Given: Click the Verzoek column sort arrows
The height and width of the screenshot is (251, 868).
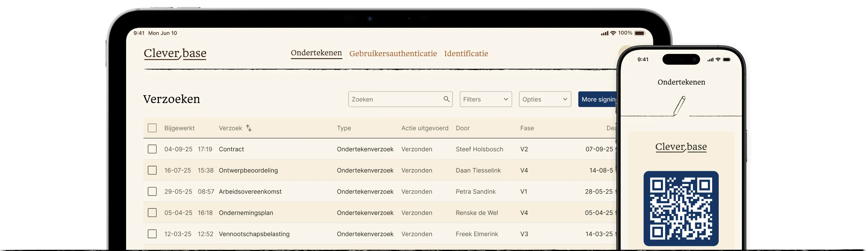Looking at the screenshot, I should (249, 128).
